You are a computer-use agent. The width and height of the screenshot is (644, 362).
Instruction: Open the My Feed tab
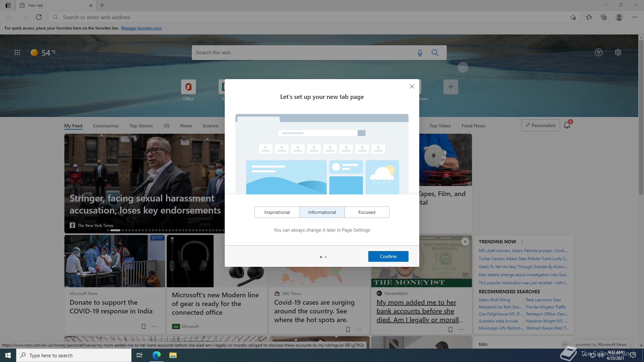pyautogui.click(x=73, y=126)
